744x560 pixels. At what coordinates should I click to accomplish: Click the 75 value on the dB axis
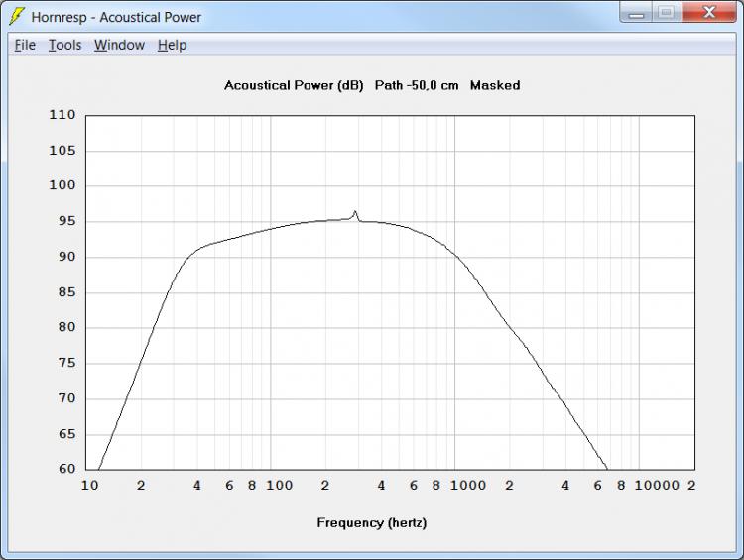click(x=66, y=363)
